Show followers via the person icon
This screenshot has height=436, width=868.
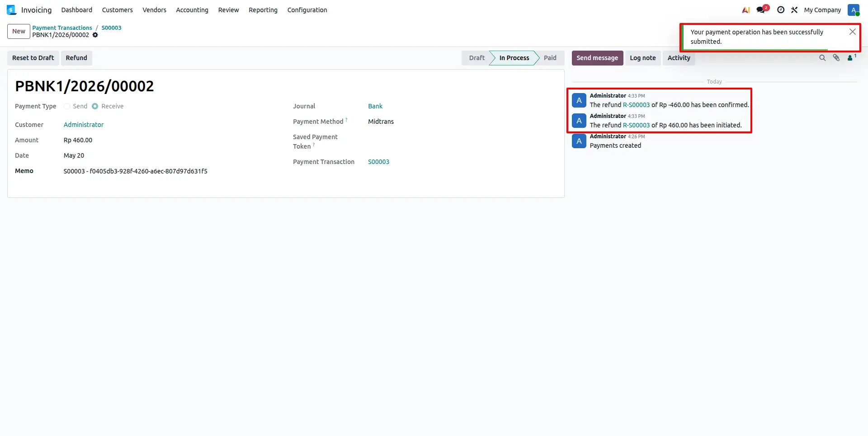pos(852,57)
